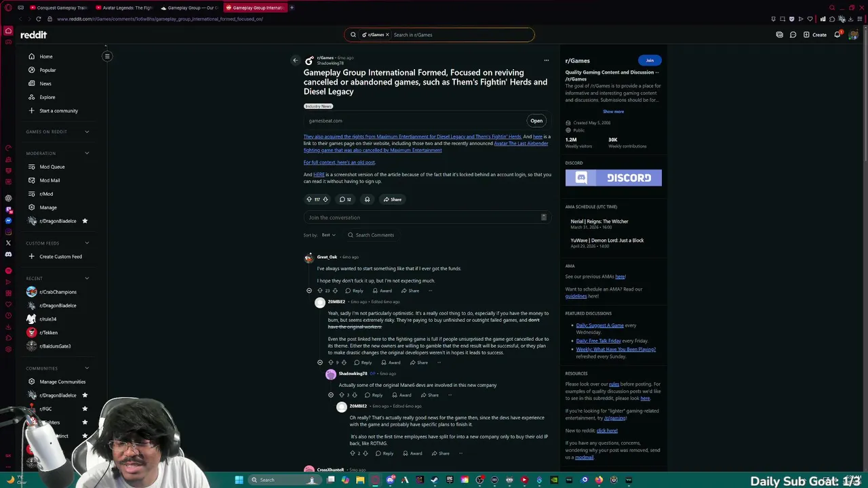Click the Windows taskbar Search box
The height and width of the screenshot is (488, 868).
[283, 480]
